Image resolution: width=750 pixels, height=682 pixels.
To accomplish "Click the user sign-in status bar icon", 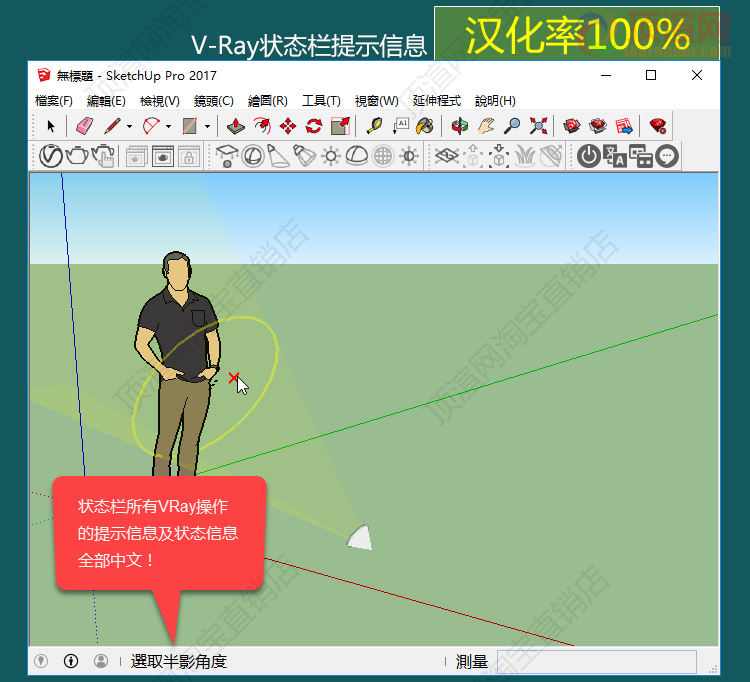I will point(101,661).
